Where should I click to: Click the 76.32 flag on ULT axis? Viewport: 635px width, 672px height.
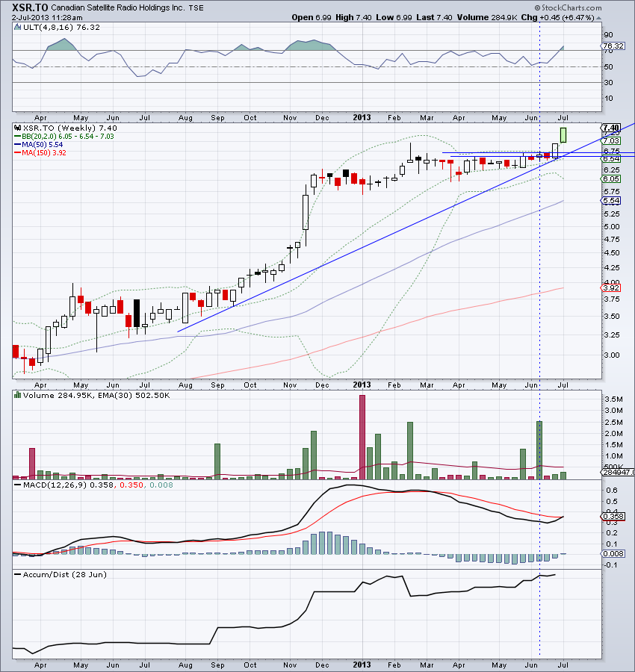point(613,46)
